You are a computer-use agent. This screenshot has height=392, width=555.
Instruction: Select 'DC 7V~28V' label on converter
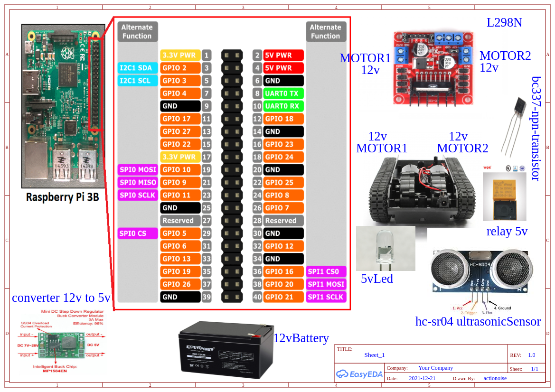(x=28, y=345)
